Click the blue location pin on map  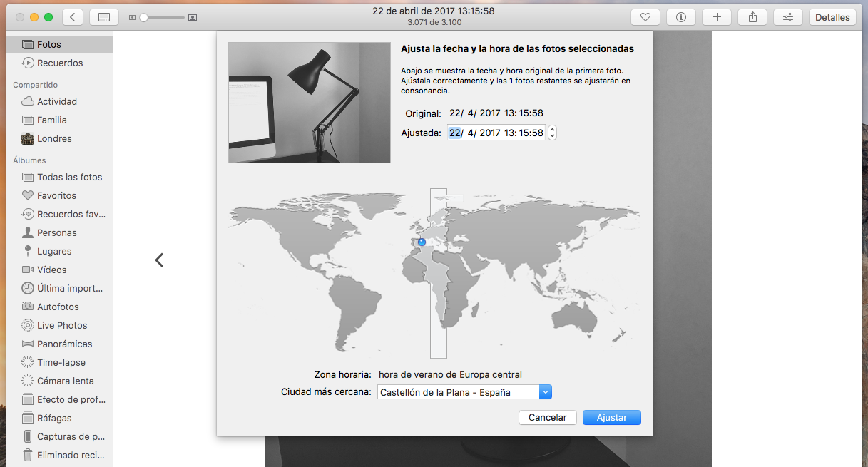click(x=422, y=242)
